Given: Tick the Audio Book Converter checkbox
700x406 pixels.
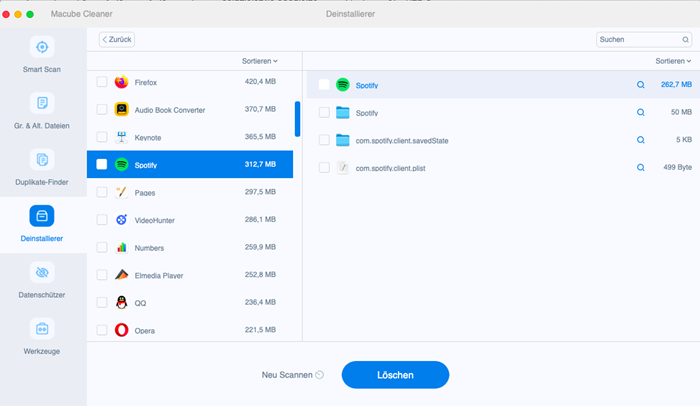Looking at the screenshot, I should 102,109.
